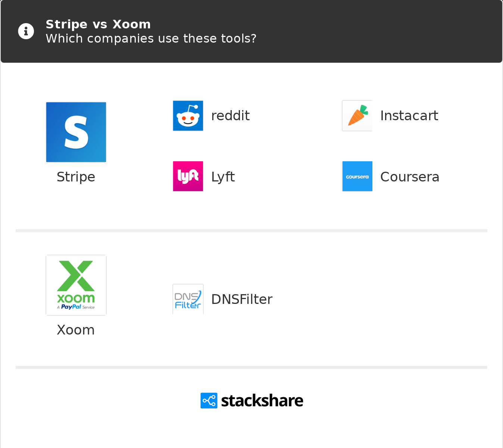Click the divider below Stripe companies
The width and height of the screenshot is (503, 448).
[x=251, y=231]
